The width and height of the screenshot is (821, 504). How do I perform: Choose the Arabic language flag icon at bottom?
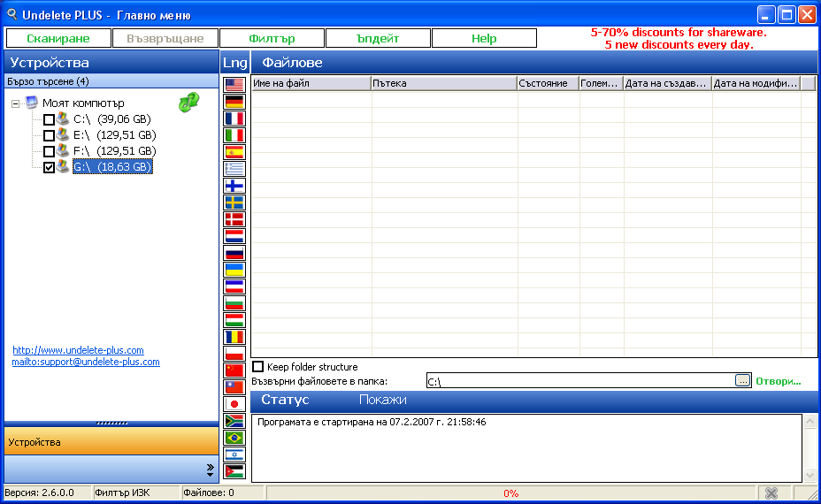tap(234, 471)
